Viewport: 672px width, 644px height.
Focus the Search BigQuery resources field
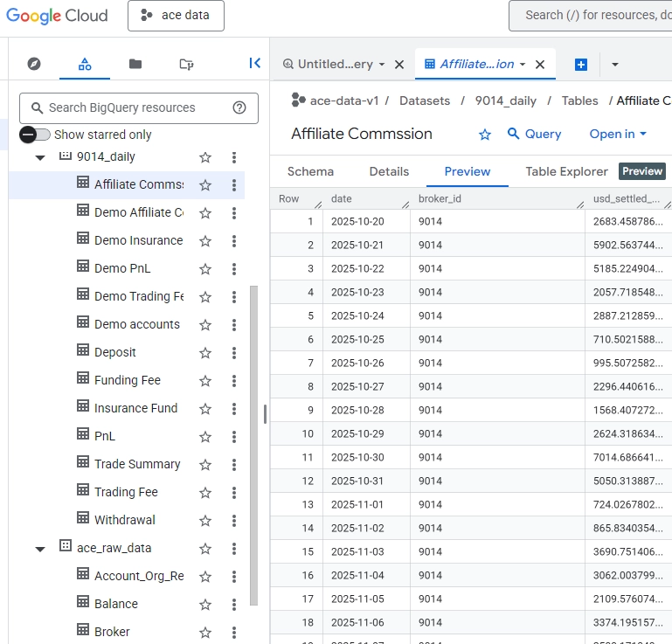click(x=137, y=107)
